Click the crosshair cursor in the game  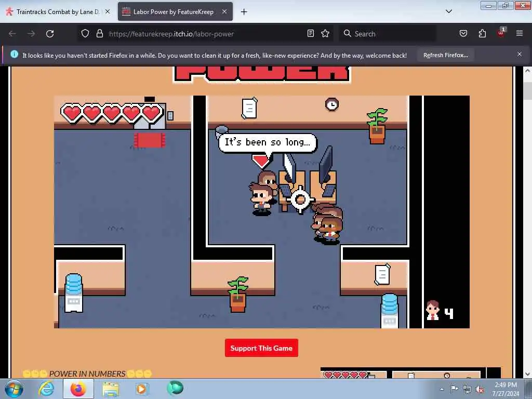coord(300,199)
